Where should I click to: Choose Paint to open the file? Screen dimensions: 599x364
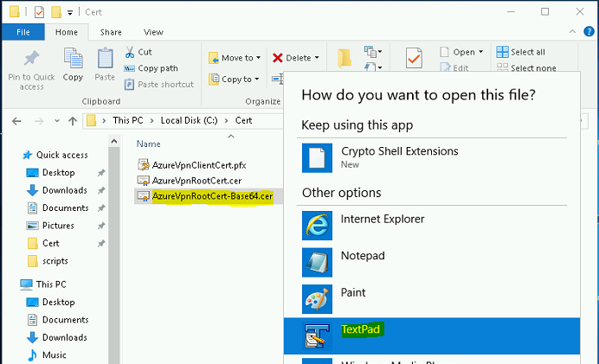click(x=432, y=299)
